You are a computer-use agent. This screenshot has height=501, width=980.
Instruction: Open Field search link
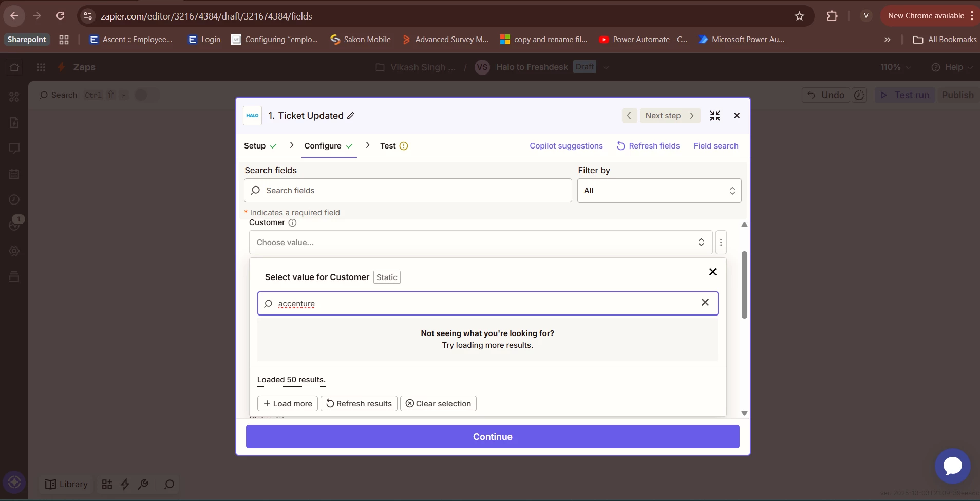[x=716, y=146]
